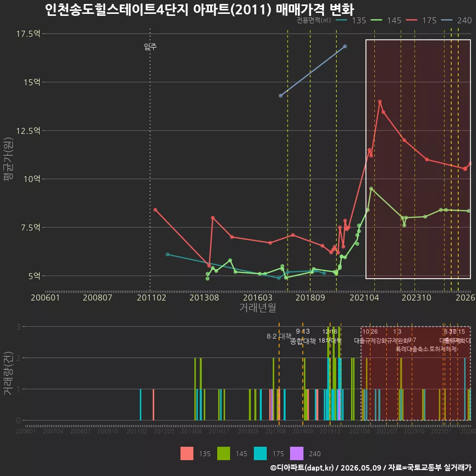Click the 10·26 policy marker label

370,332
